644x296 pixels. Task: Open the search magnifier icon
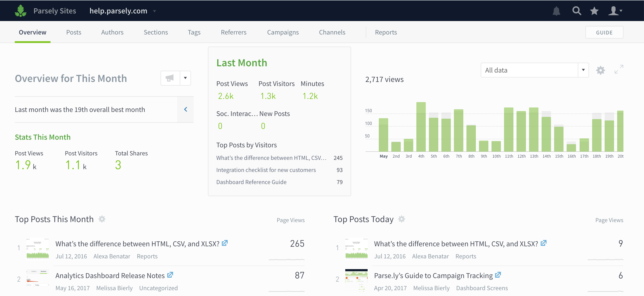pyautogui.click(x=576, y=11)
